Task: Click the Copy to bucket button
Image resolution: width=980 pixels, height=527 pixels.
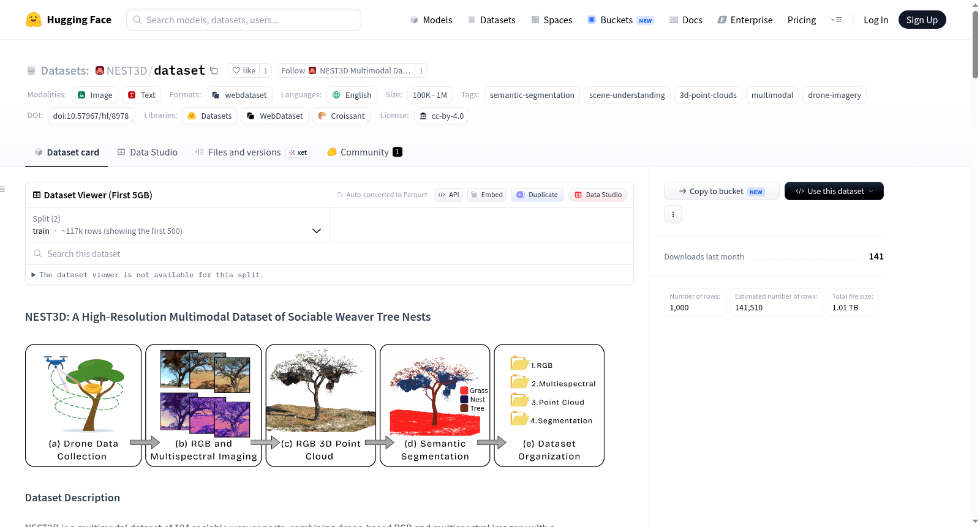Action: click(722, 191)
